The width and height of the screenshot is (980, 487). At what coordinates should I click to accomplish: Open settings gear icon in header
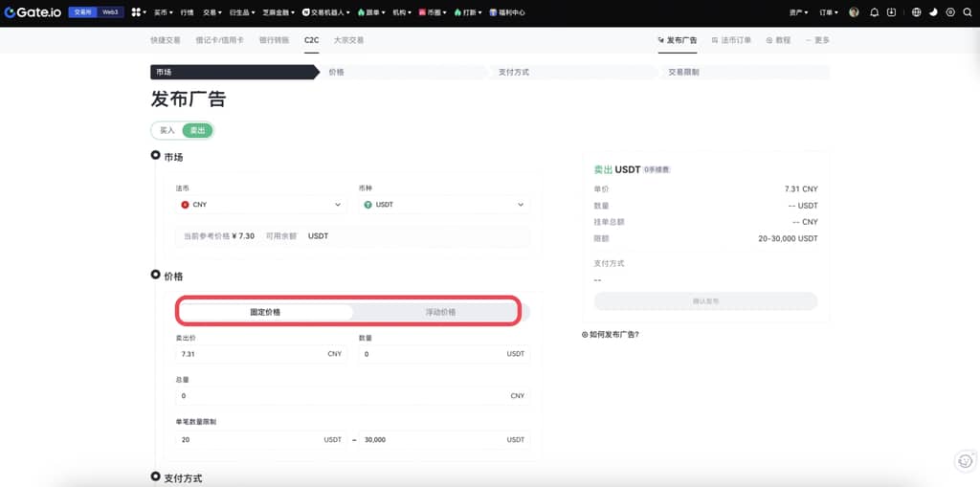click(950, 12)
